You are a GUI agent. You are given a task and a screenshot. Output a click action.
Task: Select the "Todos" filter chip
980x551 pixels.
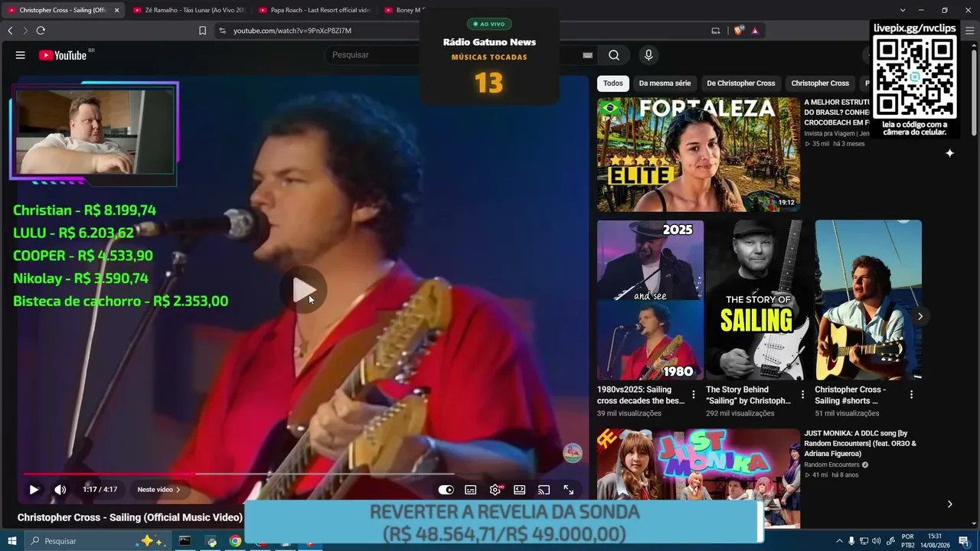point(613,83)
